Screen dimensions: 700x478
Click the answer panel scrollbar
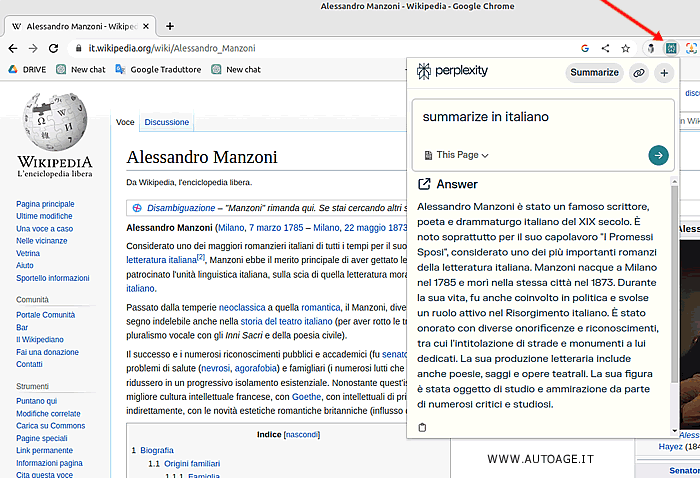674,283
